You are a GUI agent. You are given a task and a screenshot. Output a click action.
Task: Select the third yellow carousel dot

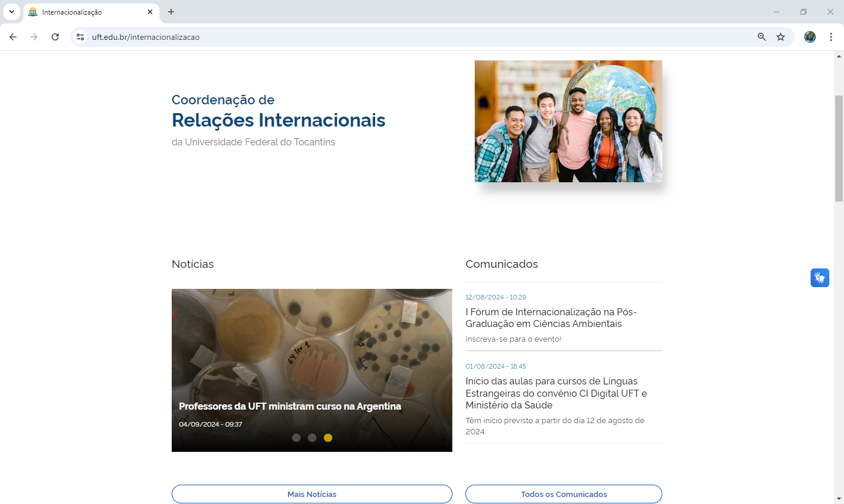coord(328,438)
